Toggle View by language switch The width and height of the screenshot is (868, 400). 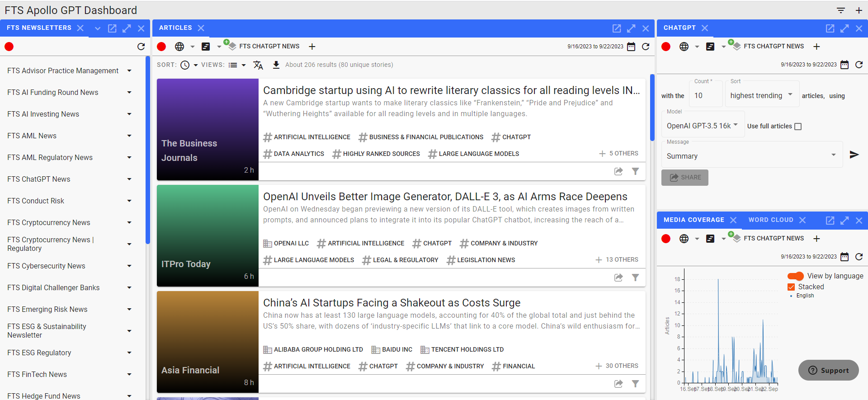(796, 276)
